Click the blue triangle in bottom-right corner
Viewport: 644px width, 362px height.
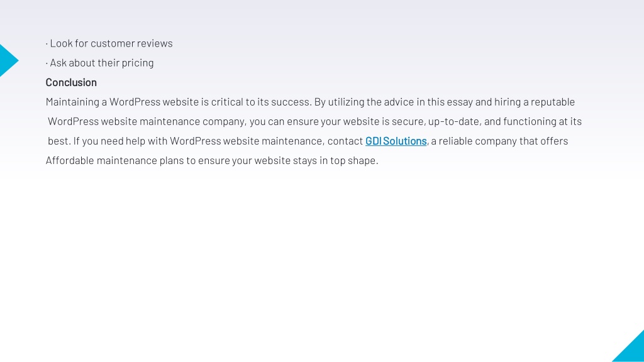[x=628, y=346]
